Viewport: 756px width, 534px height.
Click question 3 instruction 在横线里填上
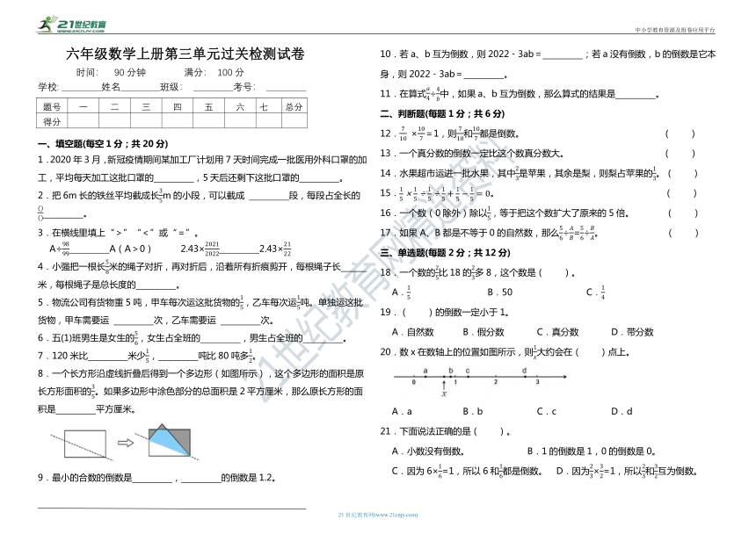(x=118, y=233)
